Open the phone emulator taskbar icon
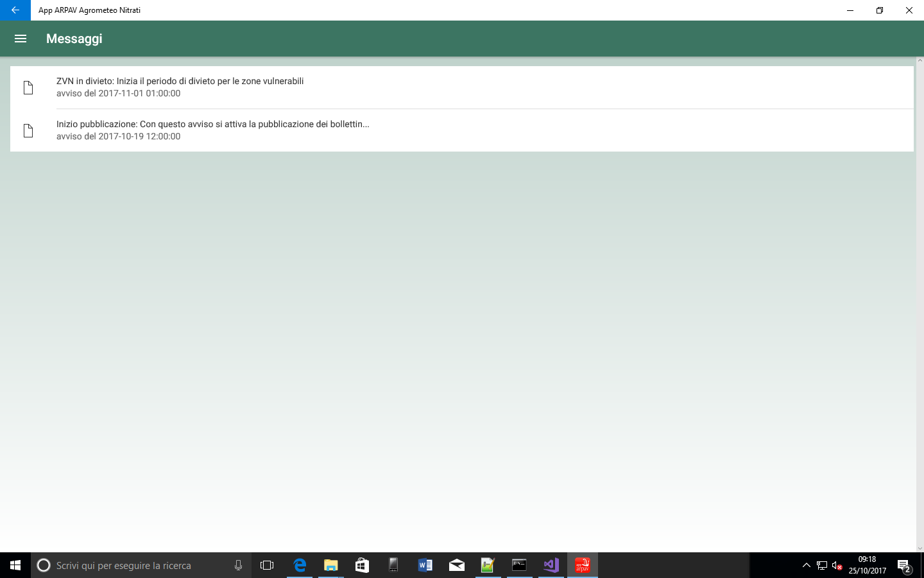 click(393, 565)
